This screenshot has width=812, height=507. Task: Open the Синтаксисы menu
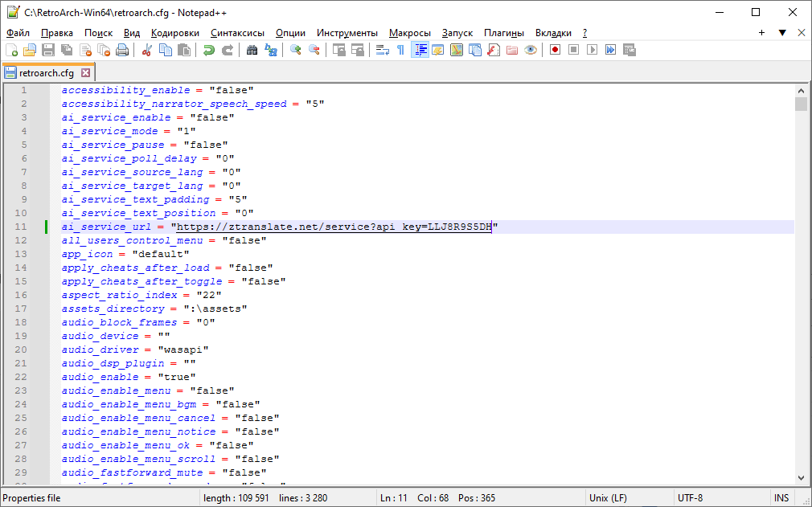(x=238, y=33)
